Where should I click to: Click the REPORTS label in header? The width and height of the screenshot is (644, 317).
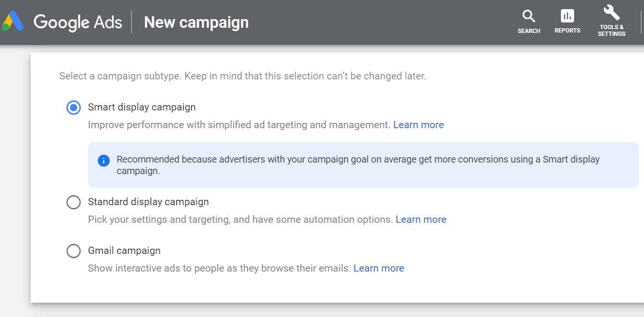[568, 31]
